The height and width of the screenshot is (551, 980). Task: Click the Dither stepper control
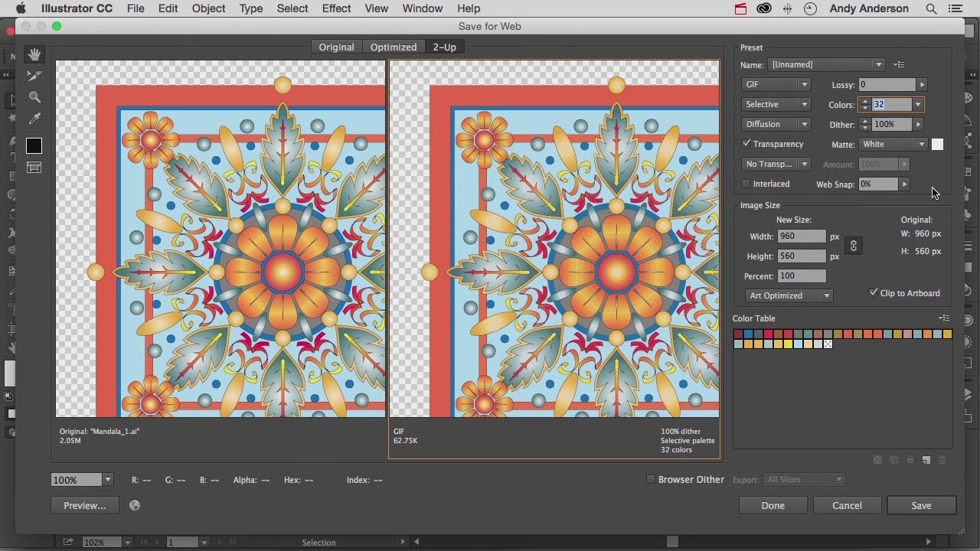coord(864,125)
